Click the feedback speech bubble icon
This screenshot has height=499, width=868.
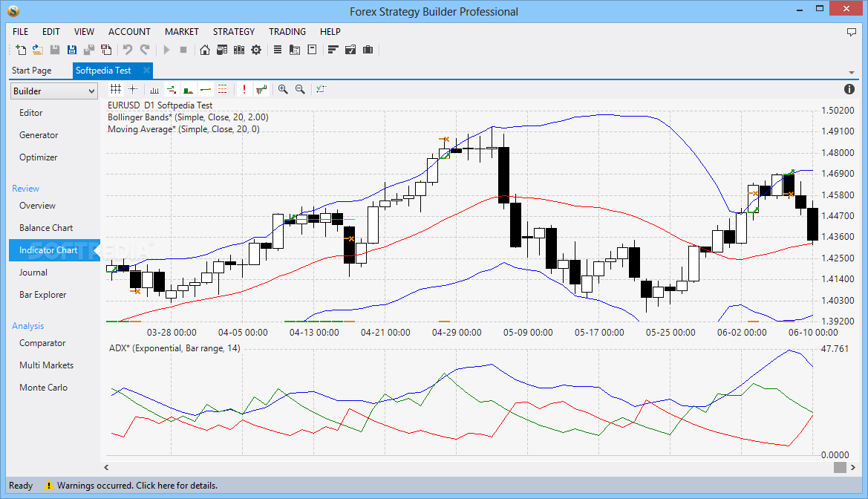tap(852, 32)
